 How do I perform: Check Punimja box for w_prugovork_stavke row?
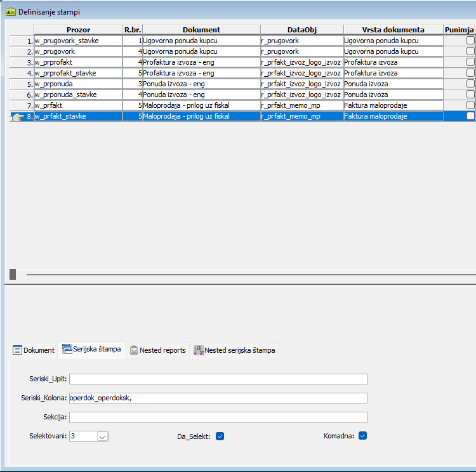point(470,41)
